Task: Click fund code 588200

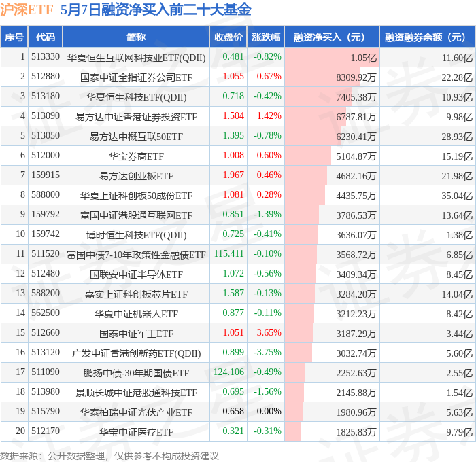Action: [46, 294]
